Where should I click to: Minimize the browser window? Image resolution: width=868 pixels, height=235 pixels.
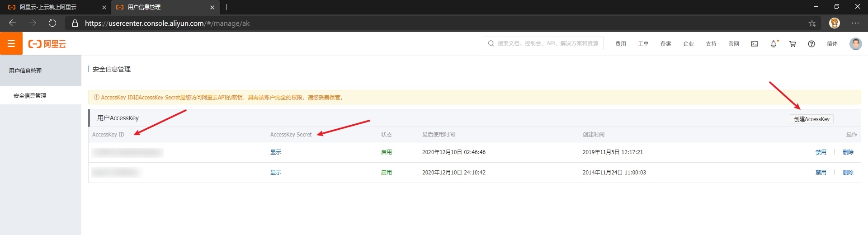point(816,7)
